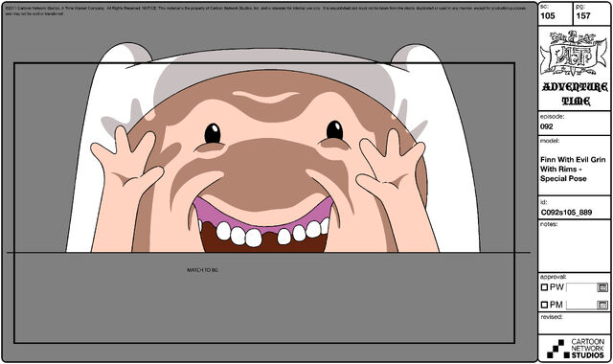Screen dimensions: 613x364
Task: Click the PW approval date field
Action: coord(581,287)
